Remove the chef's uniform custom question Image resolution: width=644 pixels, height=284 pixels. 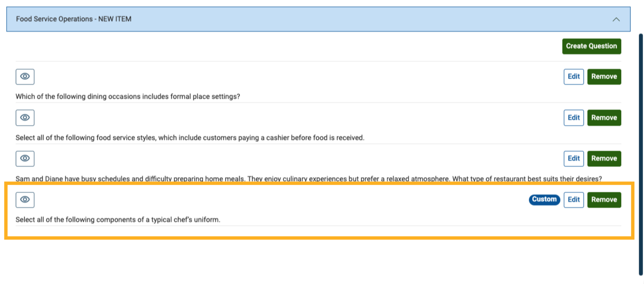[x=604, y=200]
